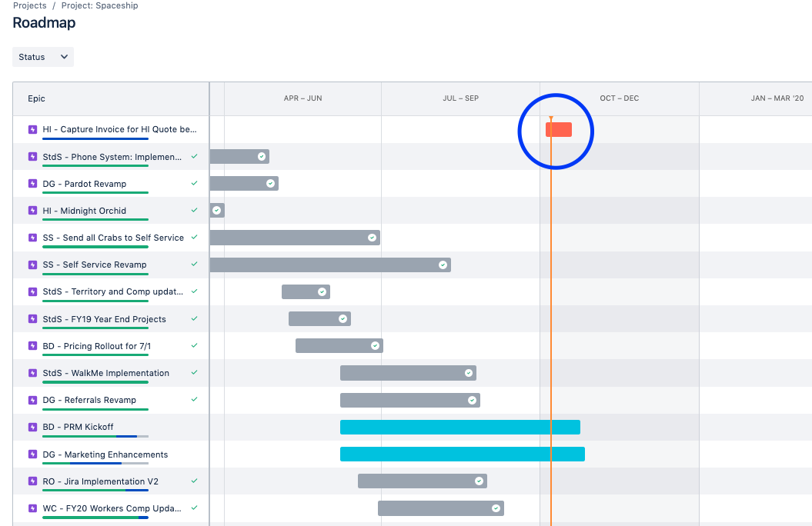
Task: Open StdS - FY19 Year End Projects epic name
Action: point(104,319)
